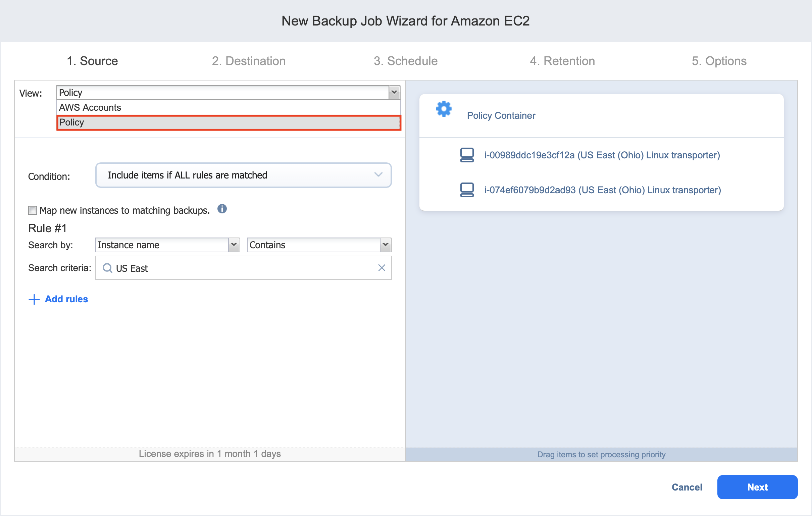Click into the US East search criteria field
812x516 pixels.
[x=243, y=268]
